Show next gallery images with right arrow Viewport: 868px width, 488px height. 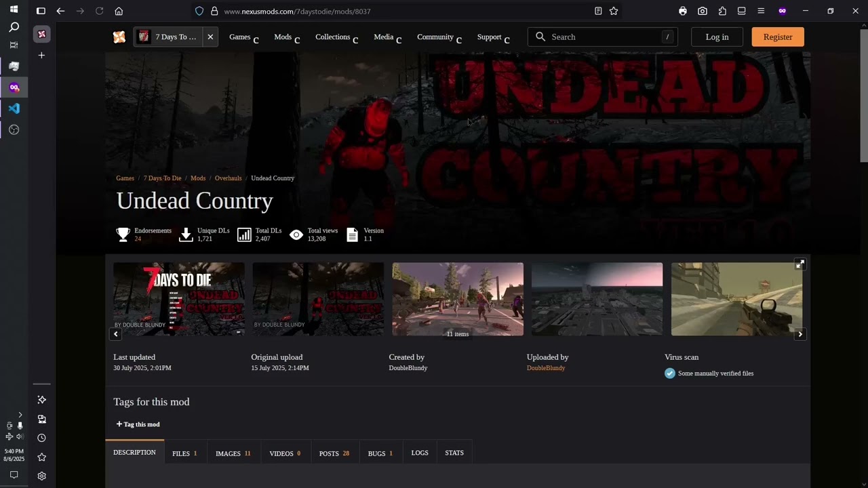click(800, 334)
